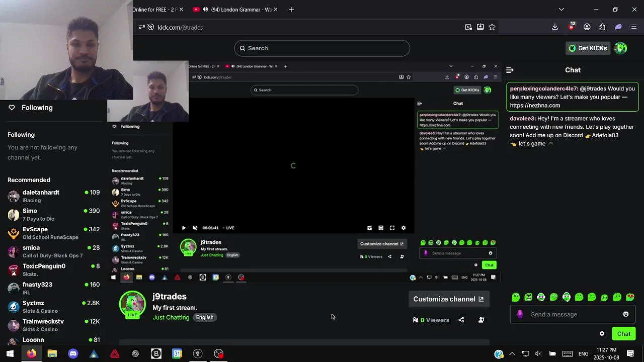This screenshot has width=644, height=362.
Task: Click the 0 Viewers count
Action: pos(431,320)
